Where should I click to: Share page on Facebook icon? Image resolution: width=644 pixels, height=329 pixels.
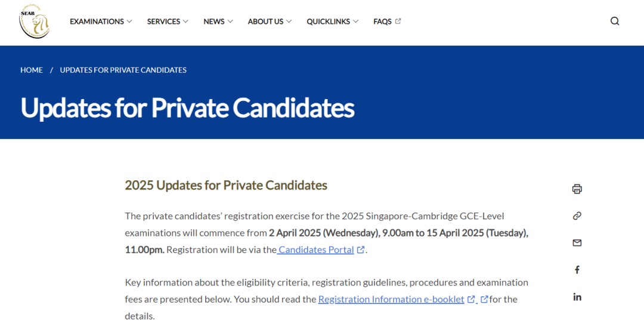tap(577, 270)
